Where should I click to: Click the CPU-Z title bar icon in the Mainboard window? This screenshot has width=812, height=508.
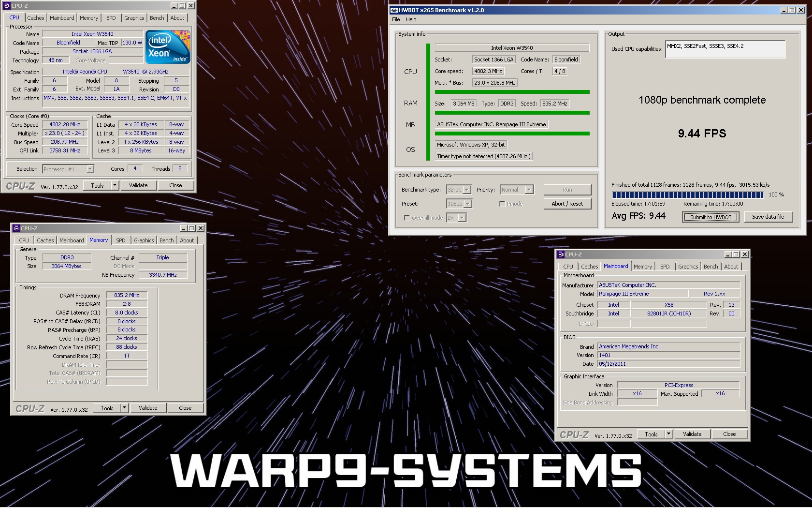[561, 254]
